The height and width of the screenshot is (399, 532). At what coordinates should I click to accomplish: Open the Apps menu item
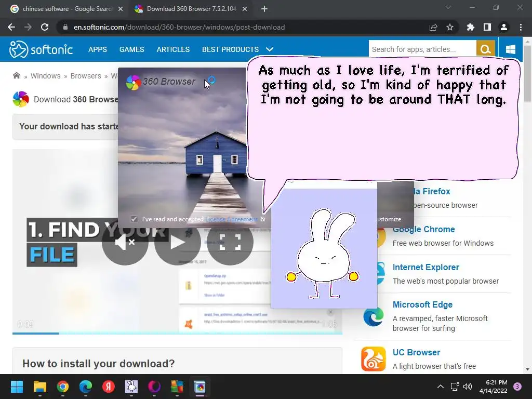98,49
